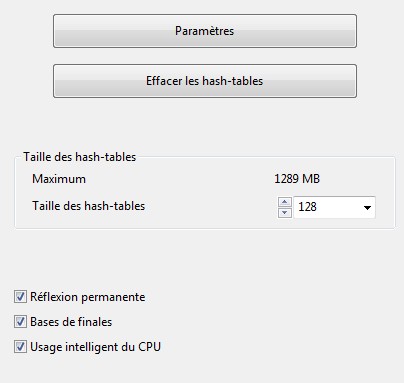Screen dimensions: 404x383
Task: Click the Réflexion permanente label text
Action: coord(88,297)
